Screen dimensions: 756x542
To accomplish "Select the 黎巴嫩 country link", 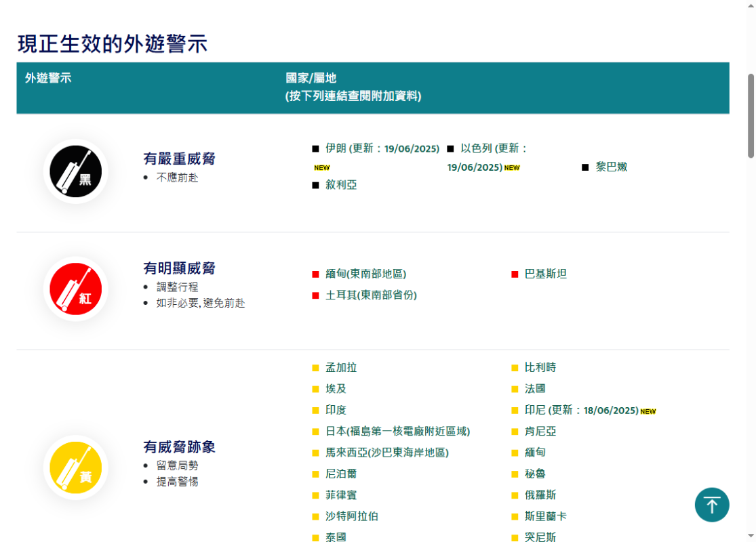I will click(x=611, y=167).
